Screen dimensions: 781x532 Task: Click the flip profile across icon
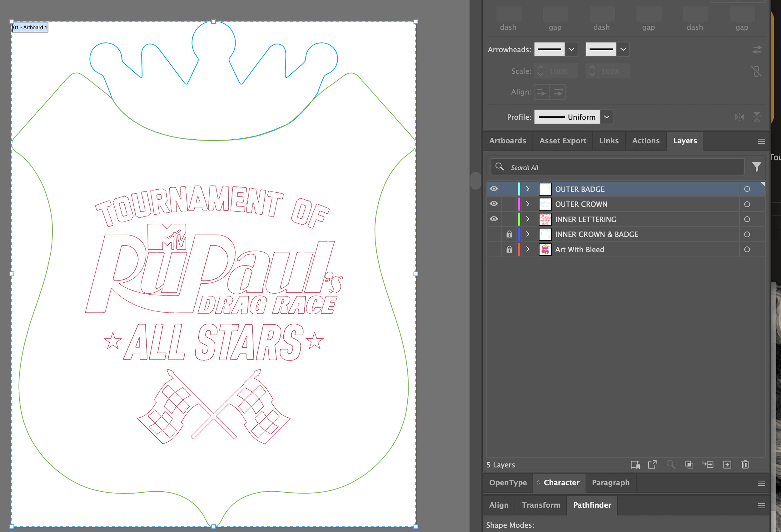(x=757, y=117)
